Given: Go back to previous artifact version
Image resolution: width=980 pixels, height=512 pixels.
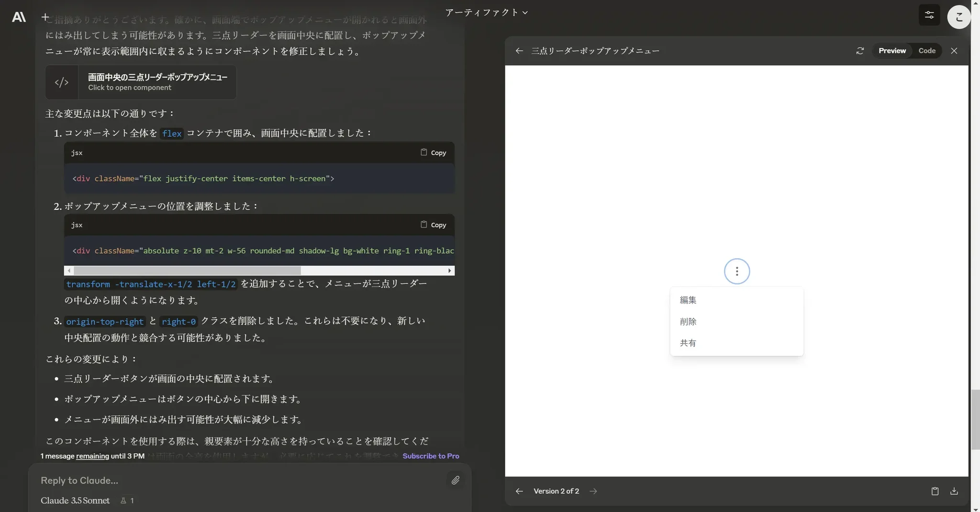Looking at the screenshot, I should pyautogui.click(x=519, y=491).
